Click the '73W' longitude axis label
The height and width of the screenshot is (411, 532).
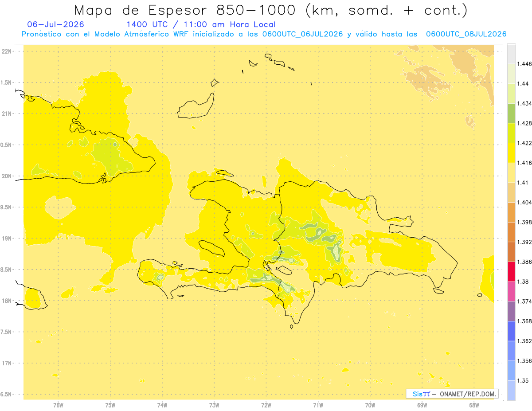click(x=214, y=405)
